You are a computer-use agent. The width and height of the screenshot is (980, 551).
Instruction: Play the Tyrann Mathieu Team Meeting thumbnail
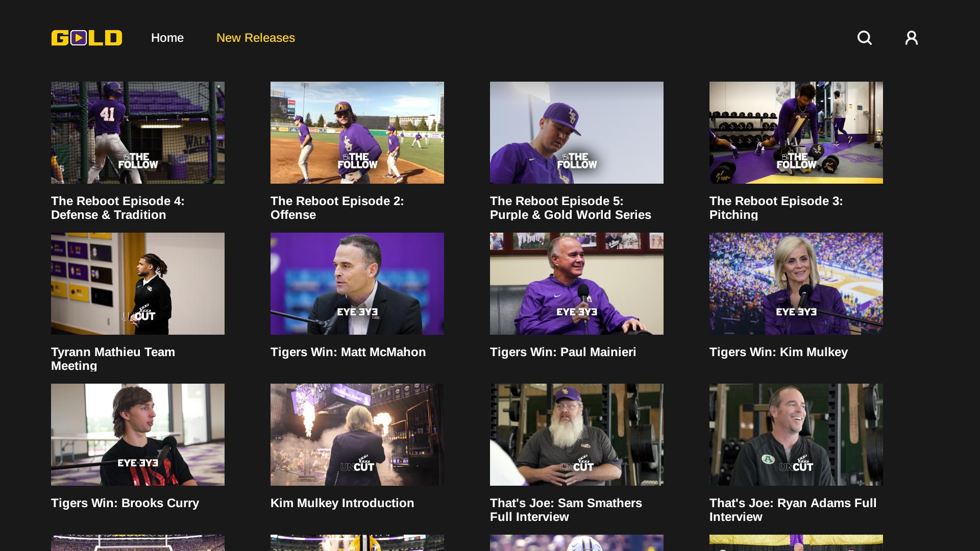point(138,284)
